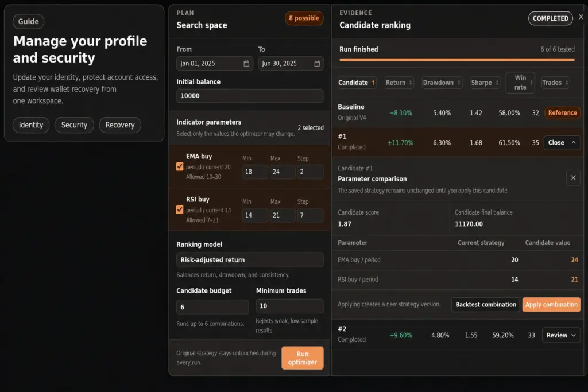
Task: Sort by Candidate column arrow
Action: [x=373, y=83]
